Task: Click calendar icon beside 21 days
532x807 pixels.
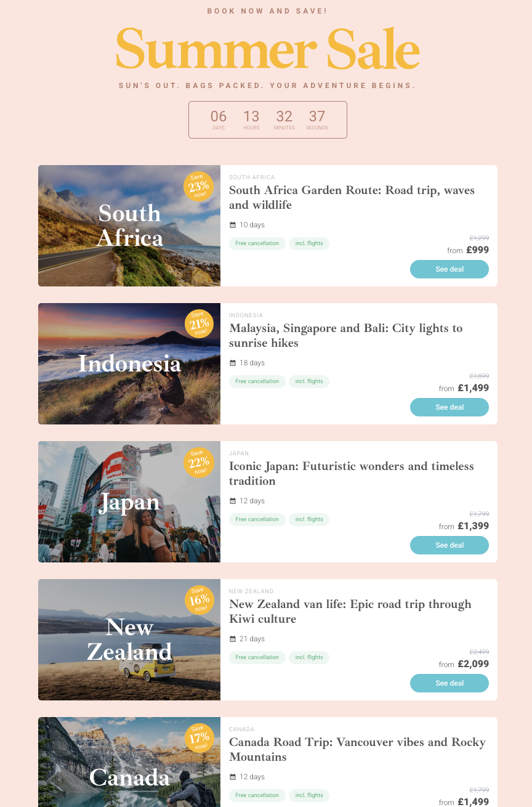Action: 233,639
